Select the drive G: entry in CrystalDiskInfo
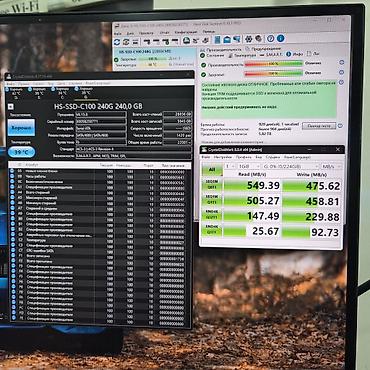 click(x=85, y=92)
